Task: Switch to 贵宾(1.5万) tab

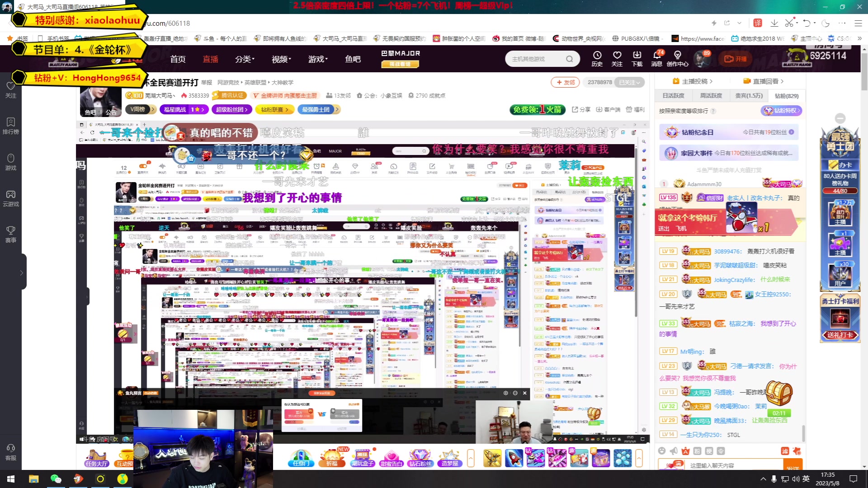Action: point(749,96)
